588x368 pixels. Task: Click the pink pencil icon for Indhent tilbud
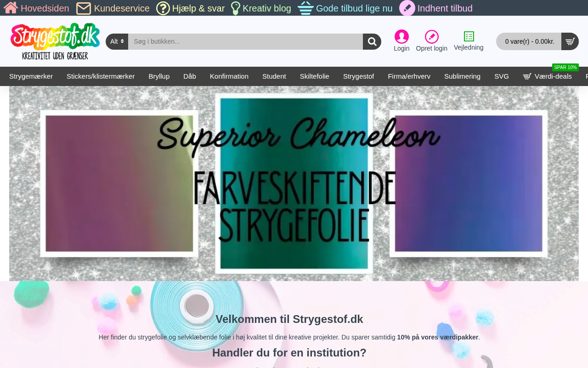[407, 8]
